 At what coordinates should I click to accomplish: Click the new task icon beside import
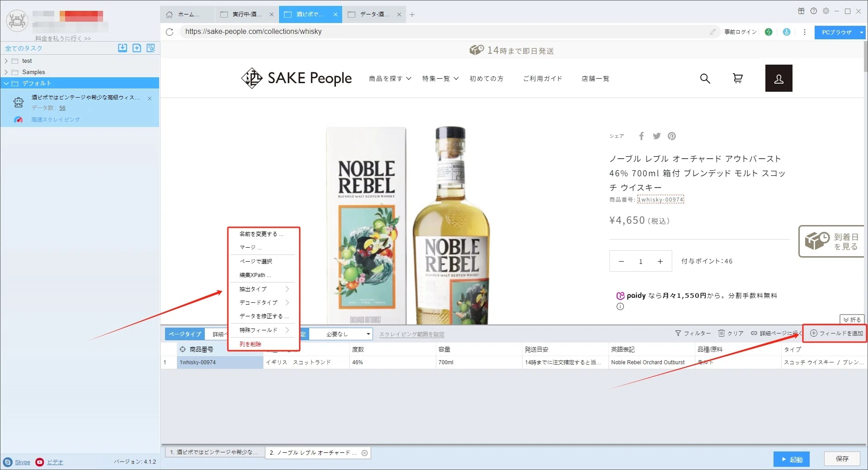[x=137, y=48]
